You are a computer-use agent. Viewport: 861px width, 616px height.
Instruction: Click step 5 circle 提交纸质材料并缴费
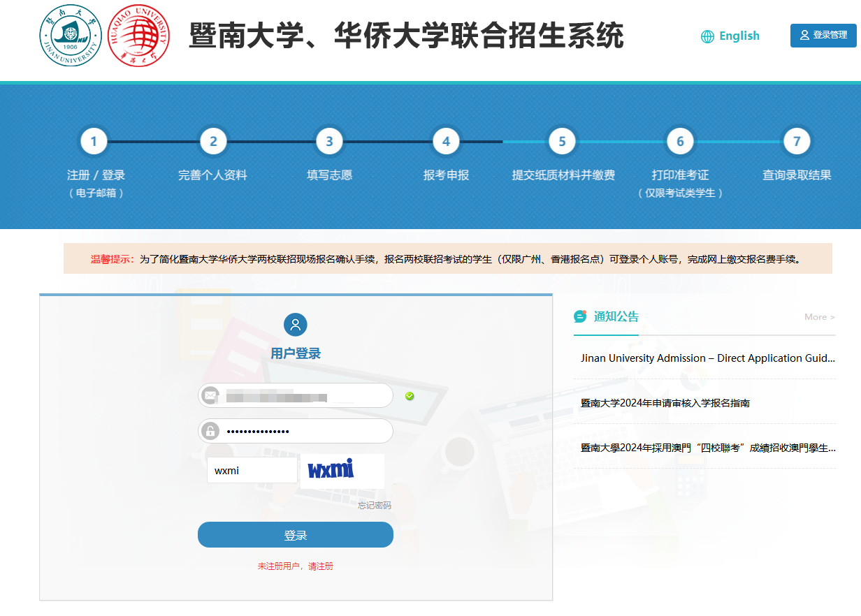point(562,142)
